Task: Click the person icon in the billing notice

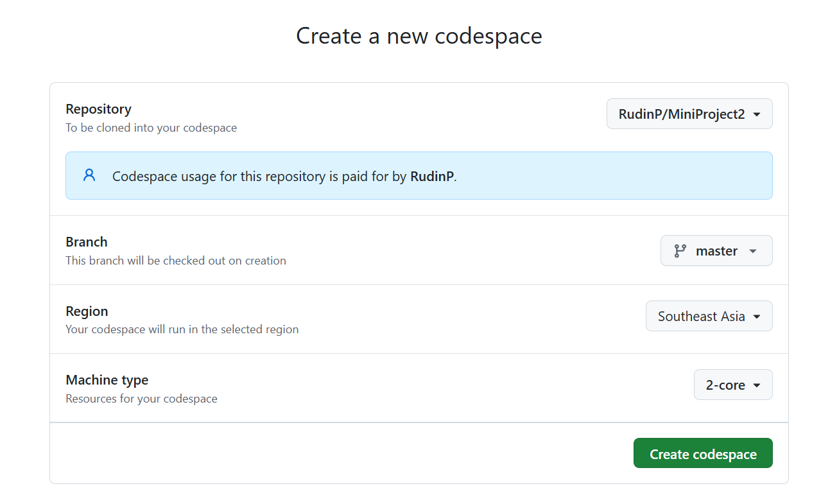Action: [89, 175]
